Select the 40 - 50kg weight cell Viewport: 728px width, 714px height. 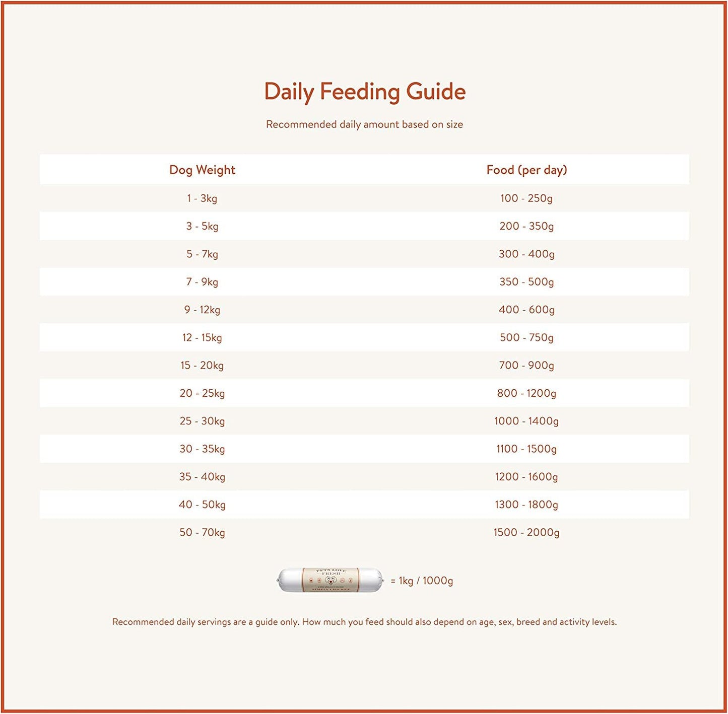[x=202, y=505]
